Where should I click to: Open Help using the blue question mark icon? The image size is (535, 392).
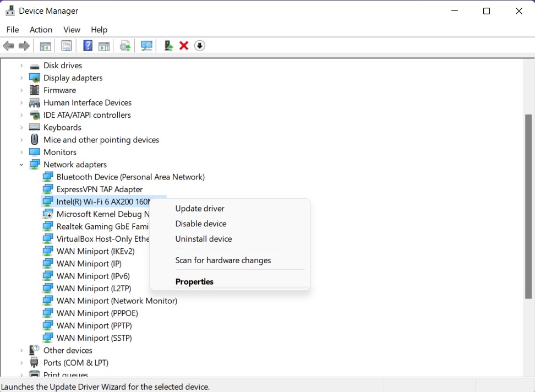[88, 45]
